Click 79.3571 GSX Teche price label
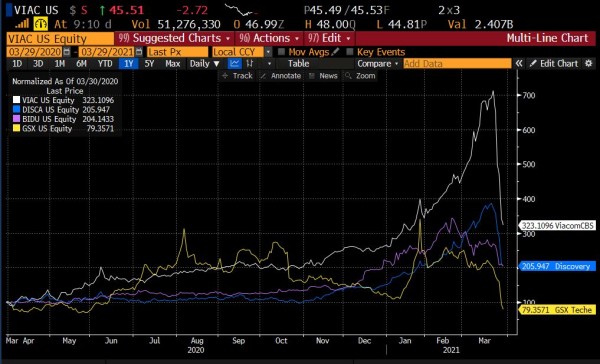Viewport: 600px width, 364px height. [557, 310]
